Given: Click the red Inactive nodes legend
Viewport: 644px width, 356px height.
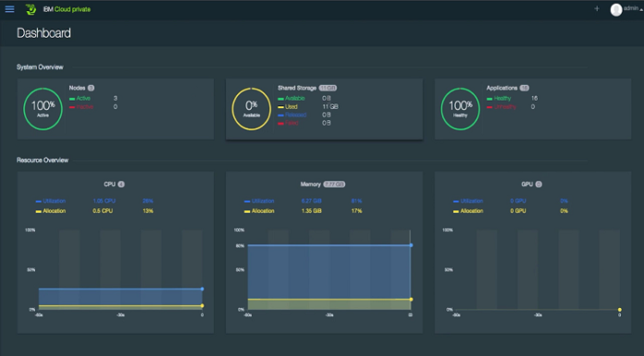Looking at the screenshot, I should point(80,106).
